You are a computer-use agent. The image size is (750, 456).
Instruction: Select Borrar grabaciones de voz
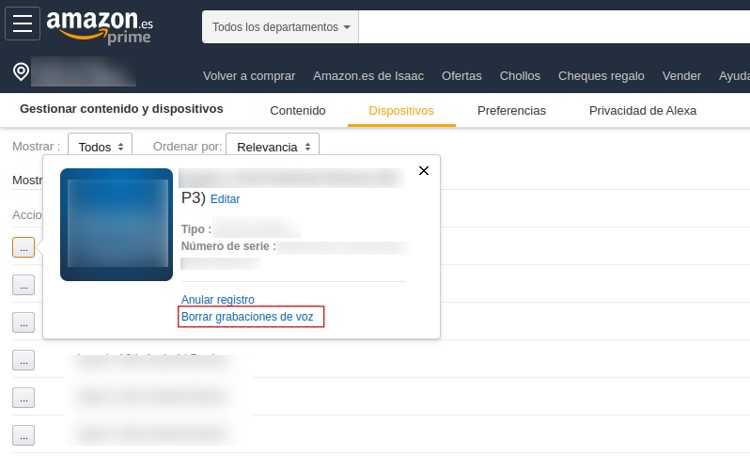[247, 317]
